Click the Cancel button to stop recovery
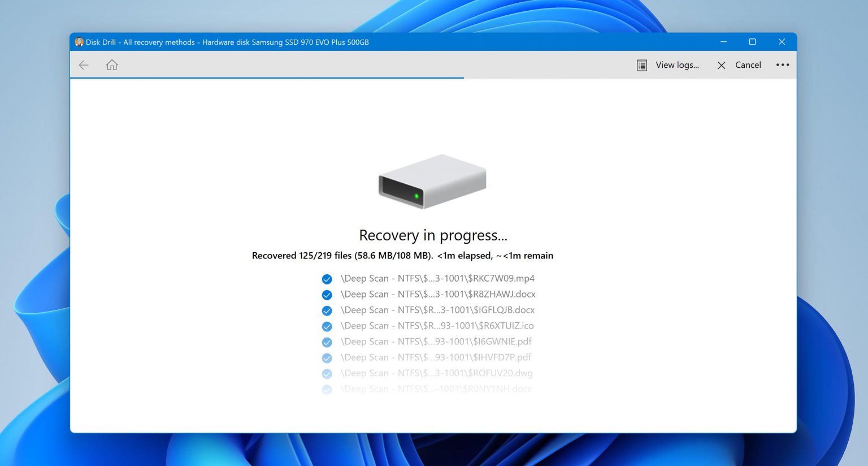Image resolution: width=868 pixels, height=466 pixels. click(748, 64)
